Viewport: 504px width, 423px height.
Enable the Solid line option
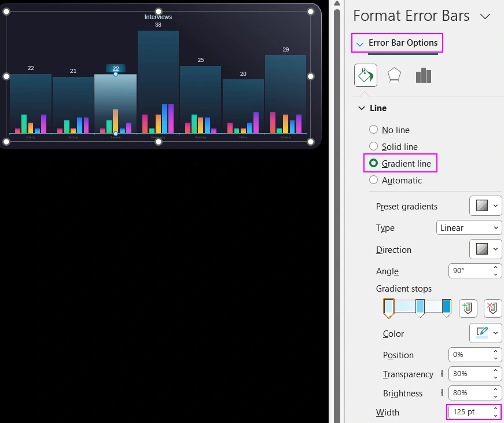point(373,146)
